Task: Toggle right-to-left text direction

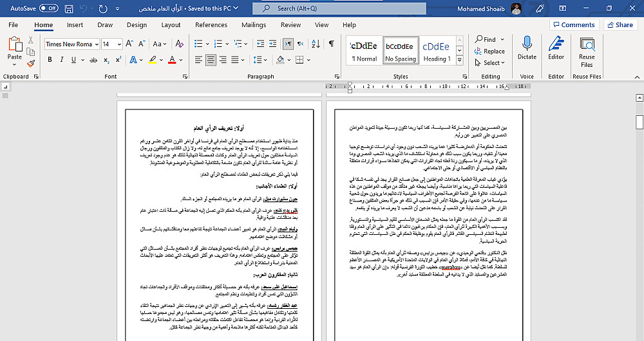Action: (x=300, y=44)
